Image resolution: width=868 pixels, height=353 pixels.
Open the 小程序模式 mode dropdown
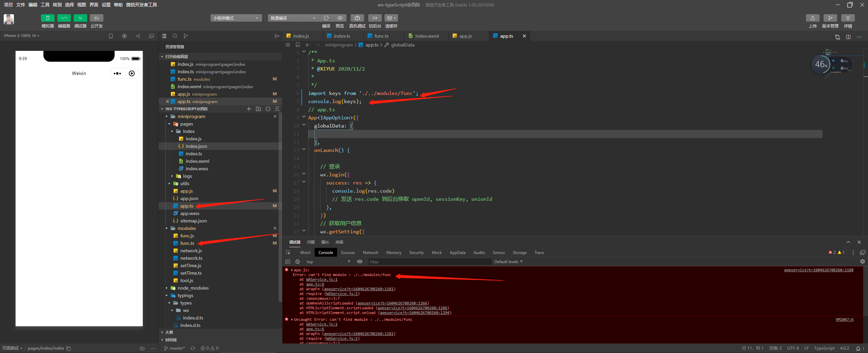coord(236,18)
